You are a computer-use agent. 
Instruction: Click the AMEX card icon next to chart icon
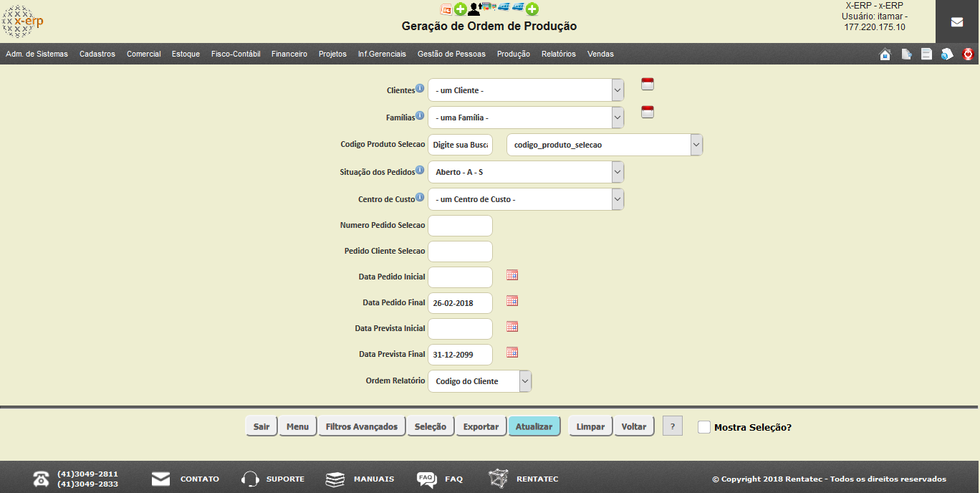(504, 6)
